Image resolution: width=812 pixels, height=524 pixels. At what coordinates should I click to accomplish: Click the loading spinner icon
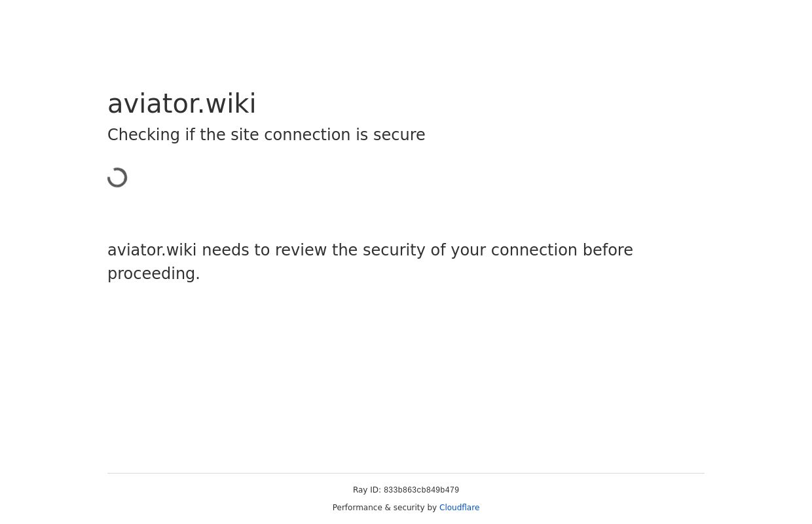pyautogui.click(x=118, y=178)
